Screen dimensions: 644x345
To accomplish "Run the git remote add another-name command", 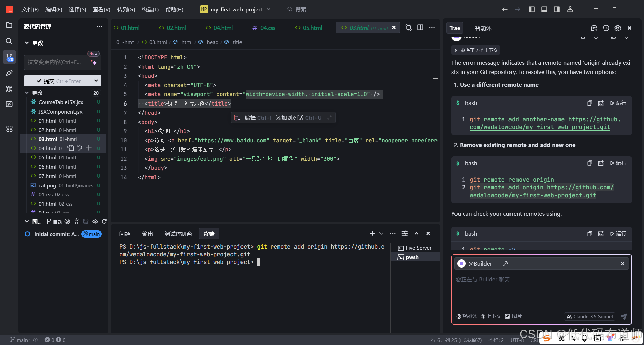I will (618, 103).
